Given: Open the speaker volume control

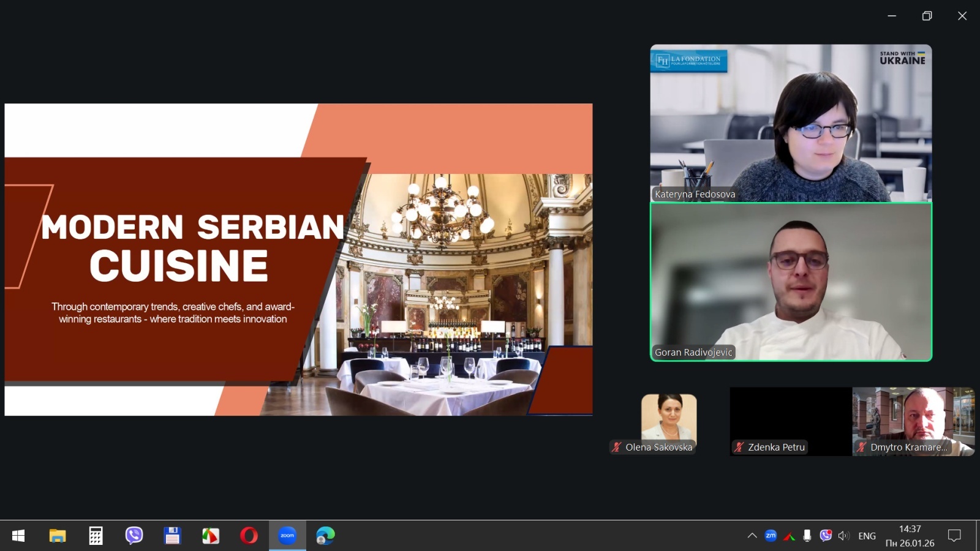Looking at the screenshot, I should coord(844,536).
